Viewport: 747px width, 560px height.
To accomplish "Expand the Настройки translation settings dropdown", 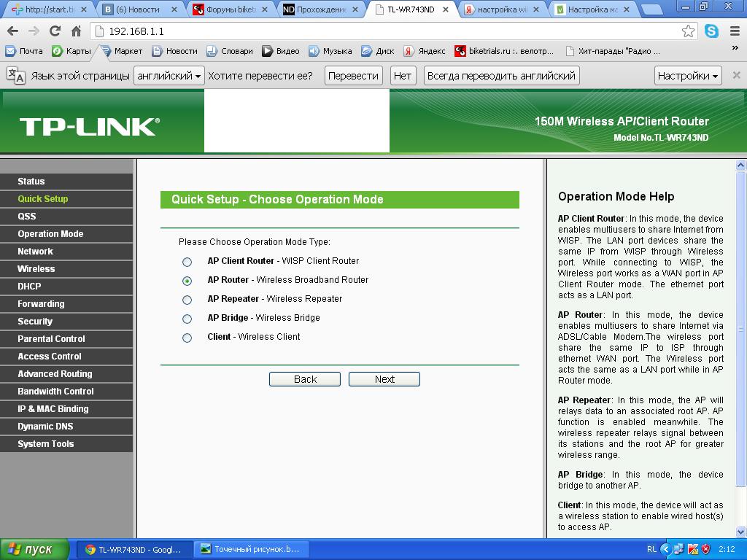I will click(687, 76).
